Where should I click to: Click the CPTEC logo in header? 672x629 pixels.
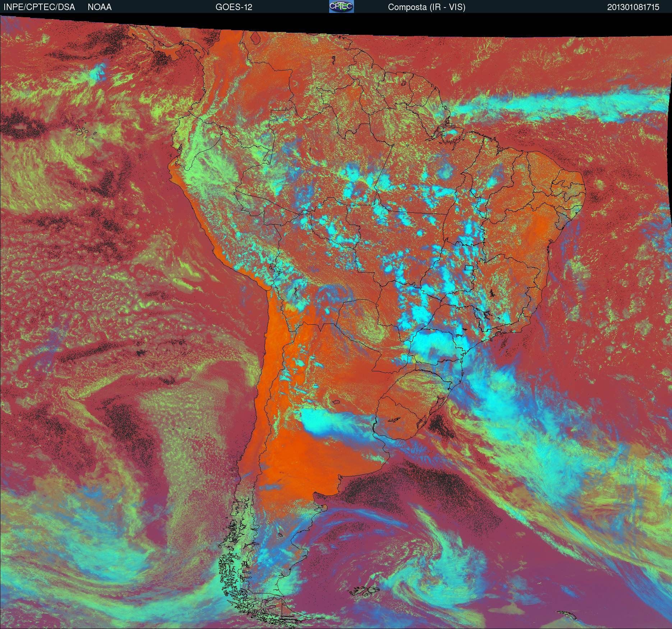click(341, 6)
